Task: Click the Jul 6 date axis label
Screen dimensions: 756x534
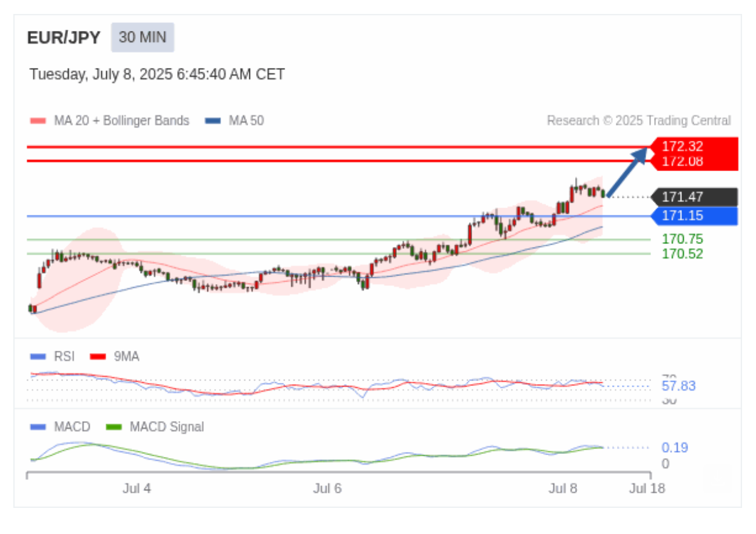Action: pyautogui.click(x=327, y=488)
